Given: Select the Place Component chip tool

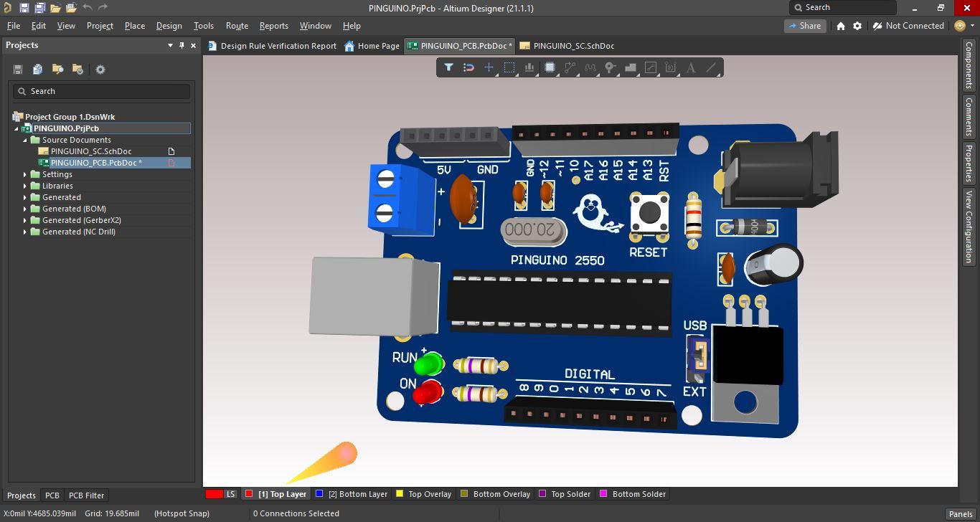Looking at the screenshot, I should coord(550,67).
